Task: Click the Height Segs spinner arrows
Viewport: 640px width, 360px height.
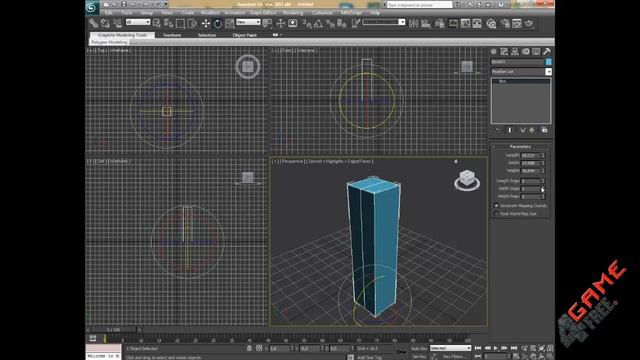Action: click(543, 196)
